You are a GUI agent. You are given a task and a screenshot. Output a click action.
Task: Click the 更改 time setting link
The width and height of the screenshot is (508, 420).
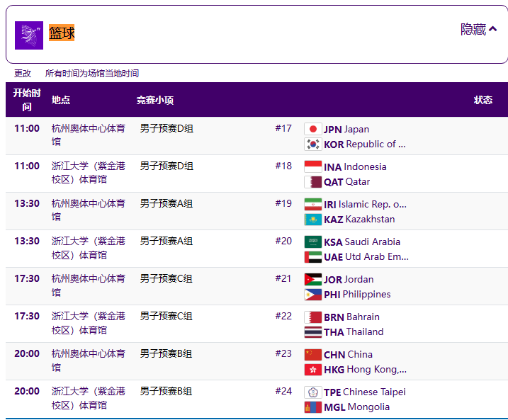(23, 73)
